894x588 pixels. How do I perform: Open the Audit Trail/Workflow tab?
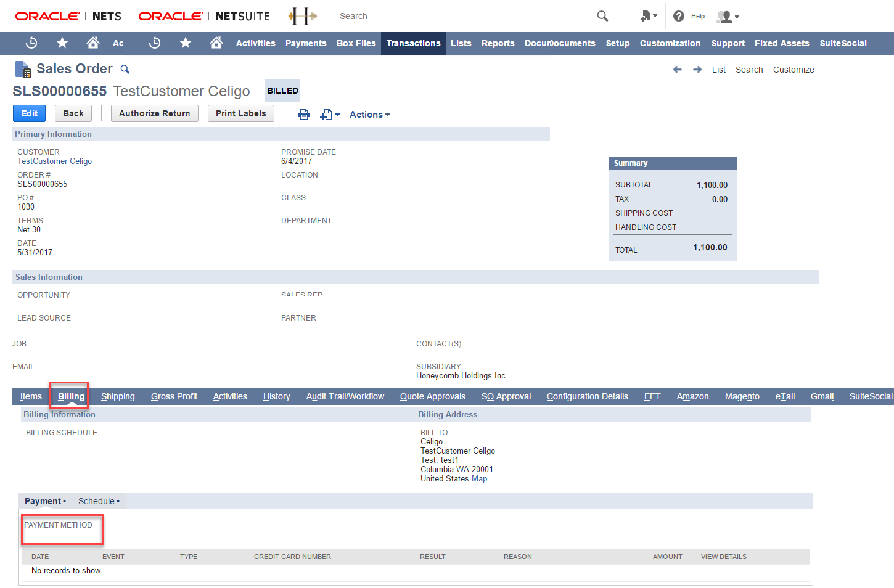[x=345, y=396]
